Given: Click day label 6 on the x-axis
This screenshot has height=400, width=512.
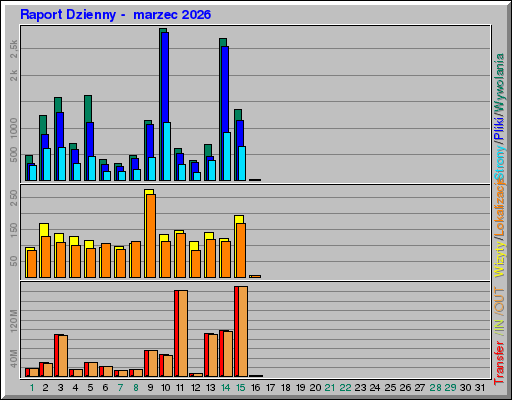Looking at the screenshot, I should pos(105,388).
